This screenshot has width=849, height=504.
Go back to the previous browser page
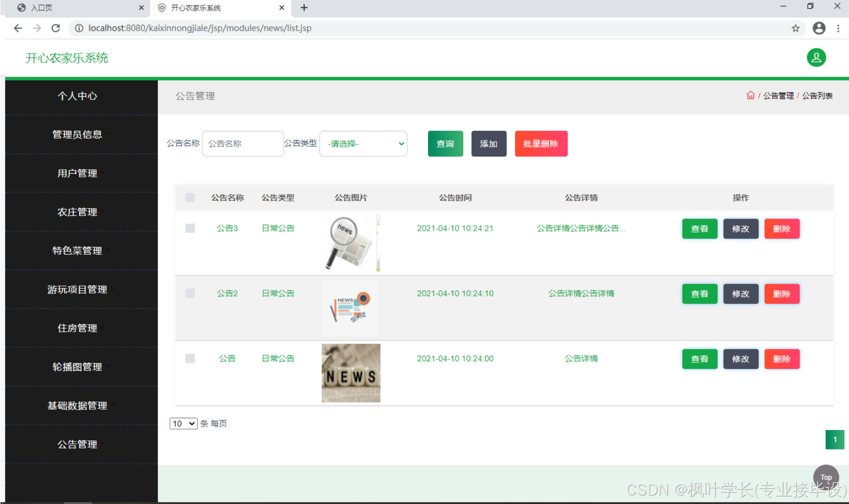coord(18,28)
